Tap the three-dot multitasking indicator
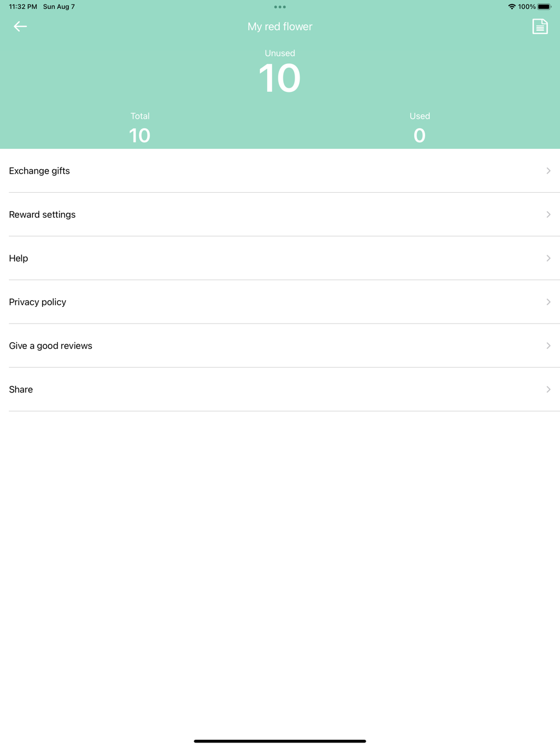560x747 pixels. pyautogui.click(x=280, y=7)
